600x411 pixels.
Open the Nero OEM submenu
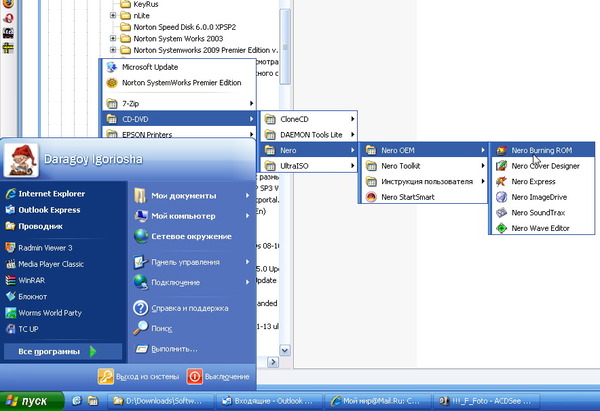pyautogui.click(x=424, y=150)
